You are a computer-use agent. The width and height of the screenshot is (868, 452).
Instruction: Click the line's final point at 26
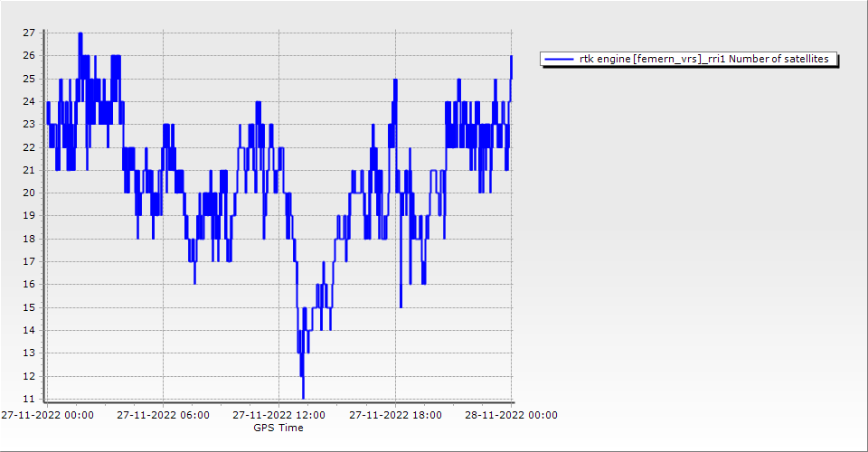pos(511,56)
